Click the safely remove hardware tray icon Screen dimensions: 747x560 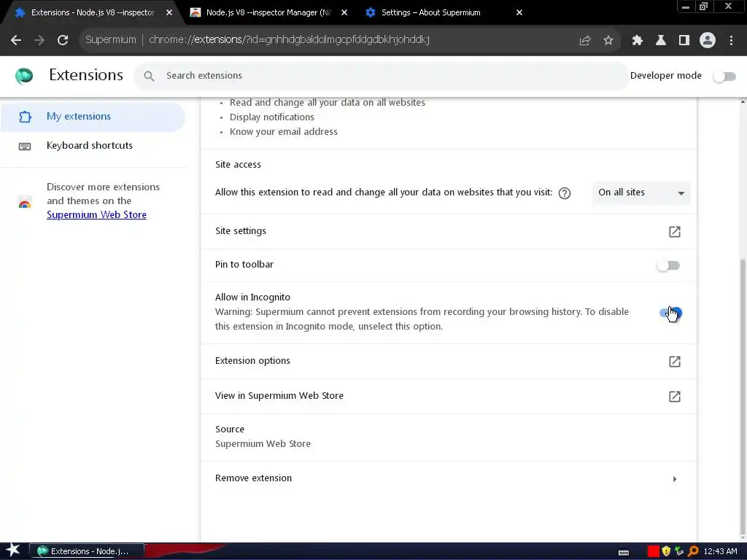679,551
